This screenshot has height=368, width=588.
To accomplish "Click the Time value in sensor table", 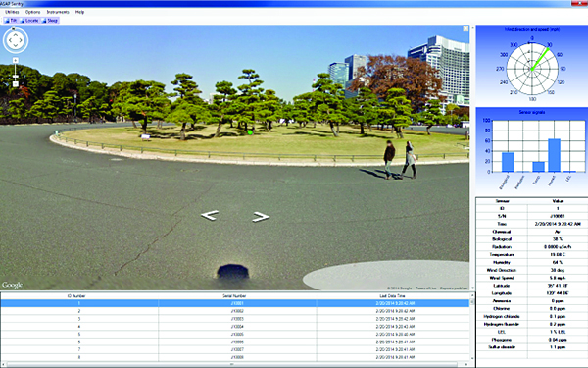I will click(x=558, y=224).
